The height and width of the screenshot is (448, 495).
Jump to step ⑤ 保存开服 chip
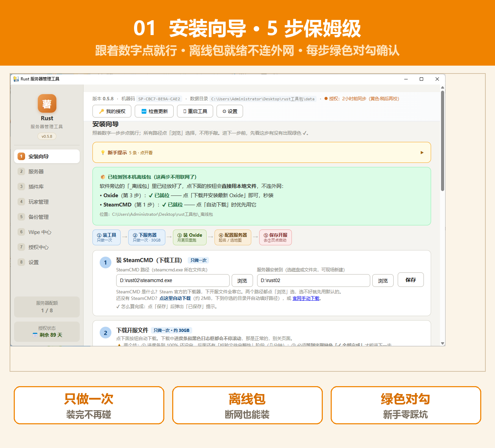click(275, 237)
